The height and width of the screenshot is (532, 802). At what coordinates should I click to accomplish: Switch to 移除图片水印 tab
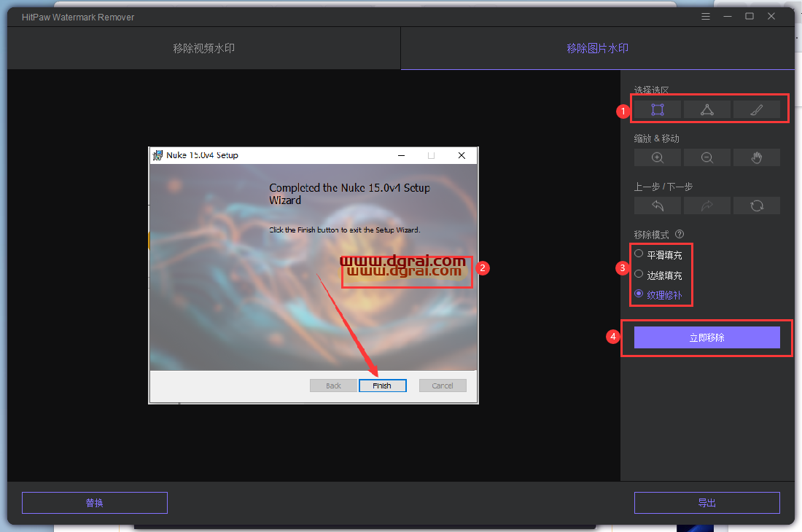click(597, 48)
